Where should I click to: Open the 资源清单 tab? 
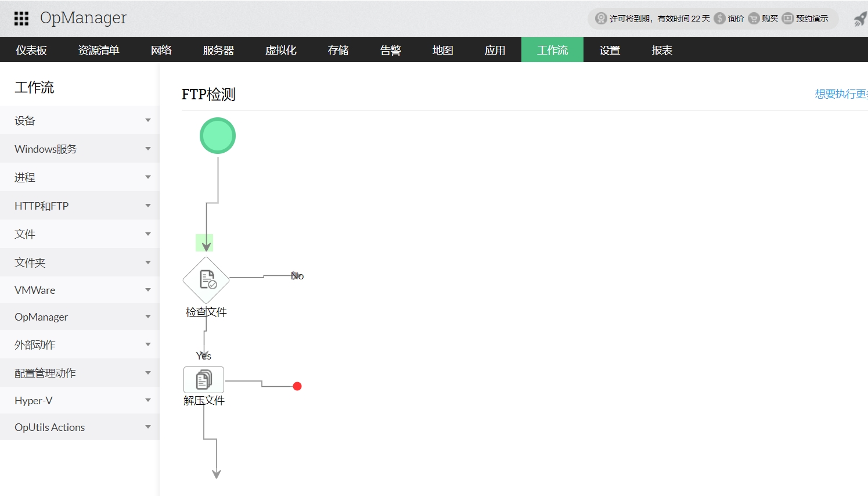[x=99, y=50]
